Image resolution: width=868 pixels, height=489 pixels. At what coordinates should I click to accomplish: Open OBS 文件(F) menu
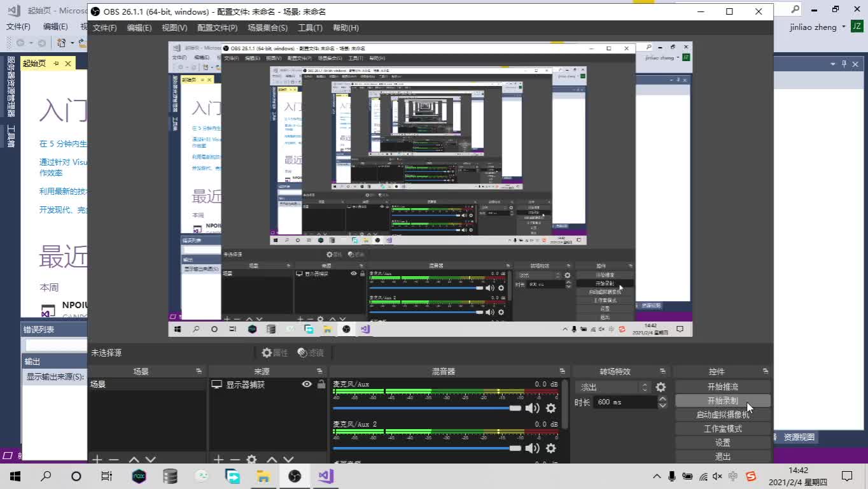coord(105,28)
